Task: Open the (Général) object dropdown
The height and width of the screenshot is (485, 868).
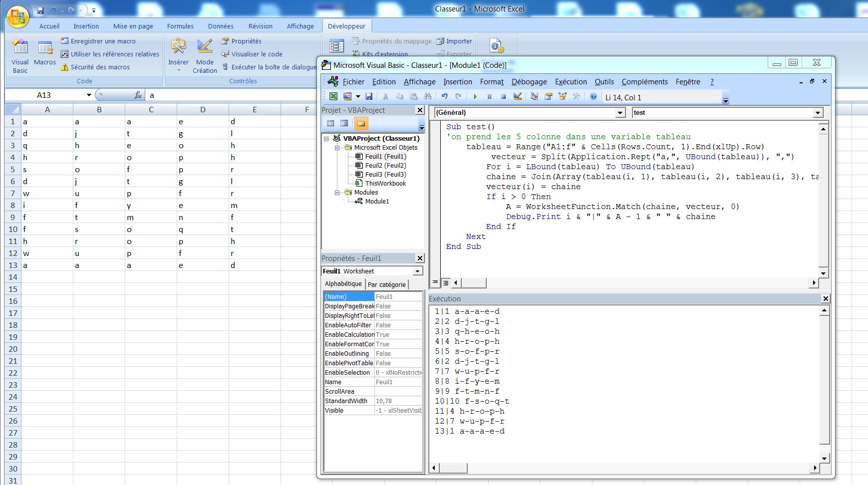Action: click(620, 113)
